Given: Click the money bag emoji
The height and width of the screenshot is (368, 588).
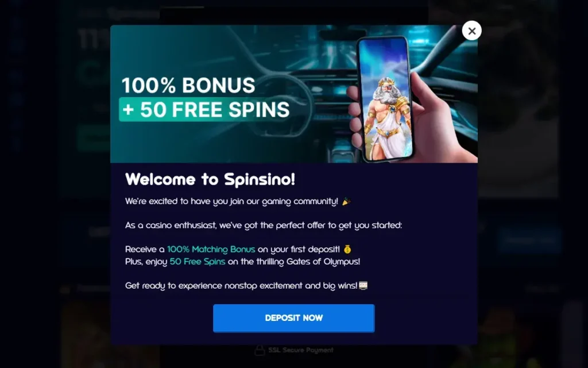Looking at the screenshot, I should (347, 250).
